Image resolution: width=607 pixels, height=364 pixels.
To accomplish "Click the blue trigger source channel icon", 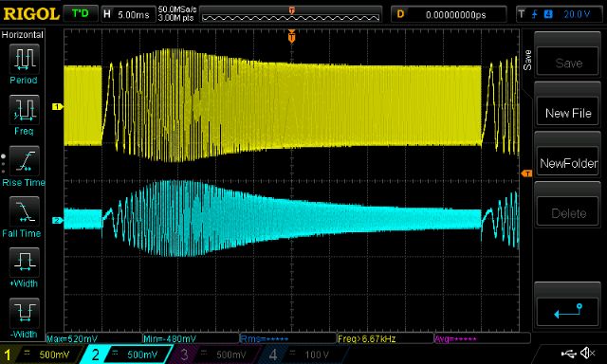I will click(x=548, y=14).
